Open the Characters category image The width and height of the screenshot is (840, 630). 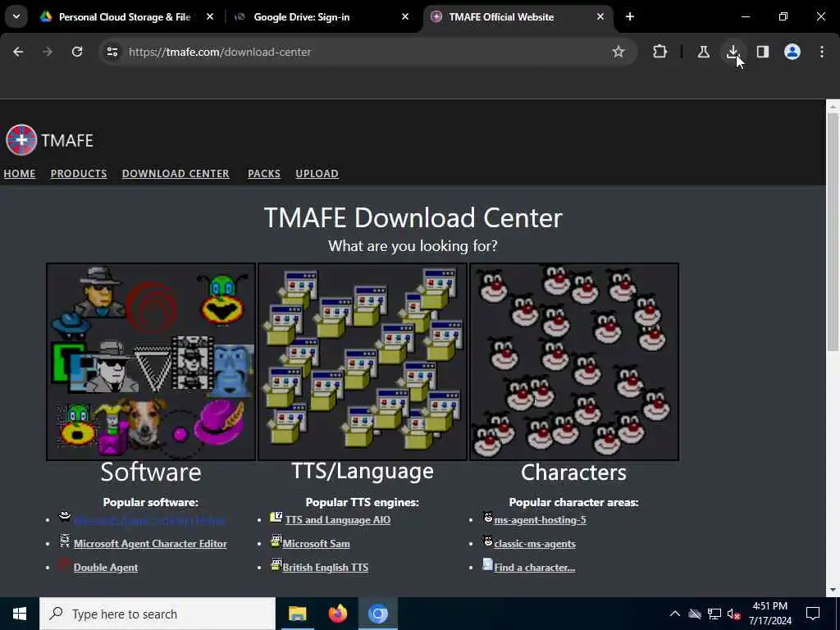coord(574,362)
